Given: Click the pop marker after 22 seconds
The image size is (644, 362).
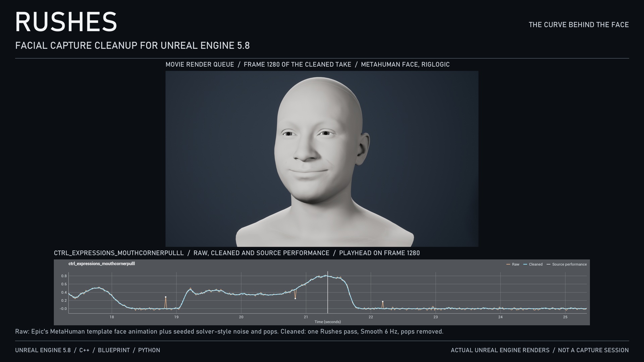Looking at the screenshot, I should coord(382,302).
